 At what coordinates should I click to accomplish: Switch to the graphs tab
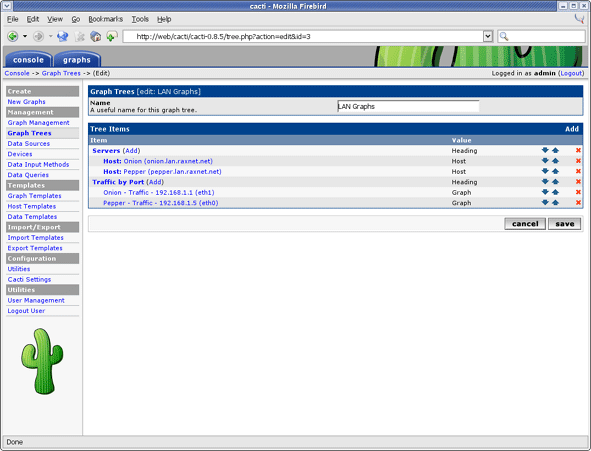pyautogui.click(x=77, y=60)
